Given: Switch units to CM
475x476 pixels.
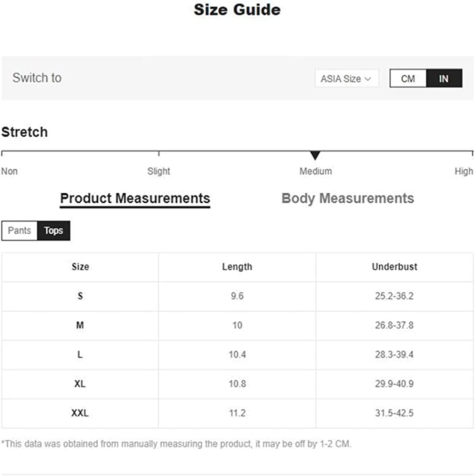Looking at the screenshot, I should (408, 79).
